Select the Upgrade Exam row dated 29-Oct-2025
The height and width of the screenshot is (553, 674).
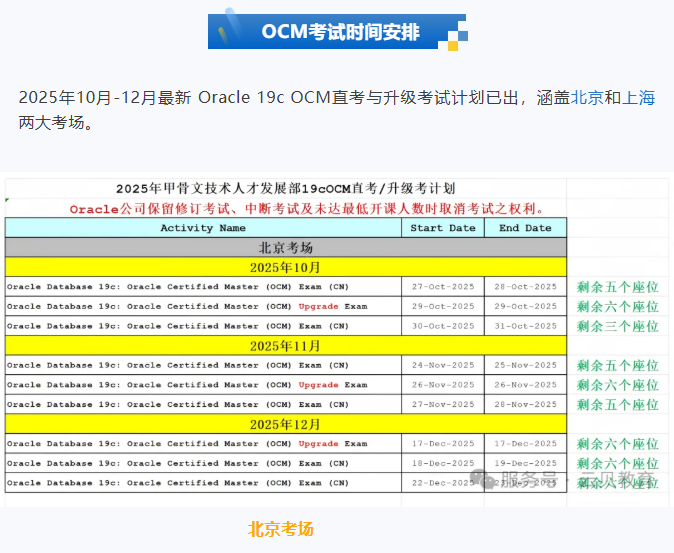click(x=203, y=306)
